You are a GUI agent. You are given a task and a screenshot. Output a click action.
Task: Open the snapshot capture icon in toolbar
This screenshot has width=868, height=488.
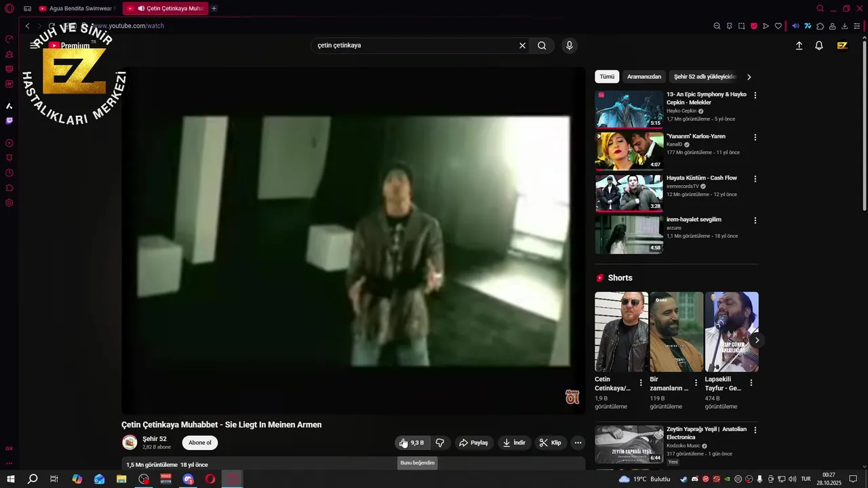pyautogui.click(x=741, y=26)
